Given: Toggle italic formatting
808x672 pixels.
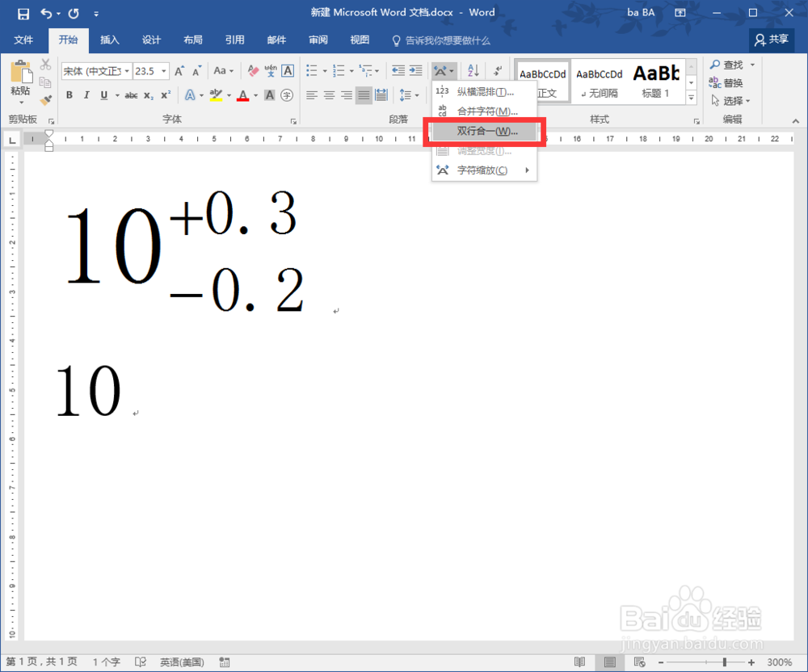Looking at the screenshot, I should coord(86,94).
